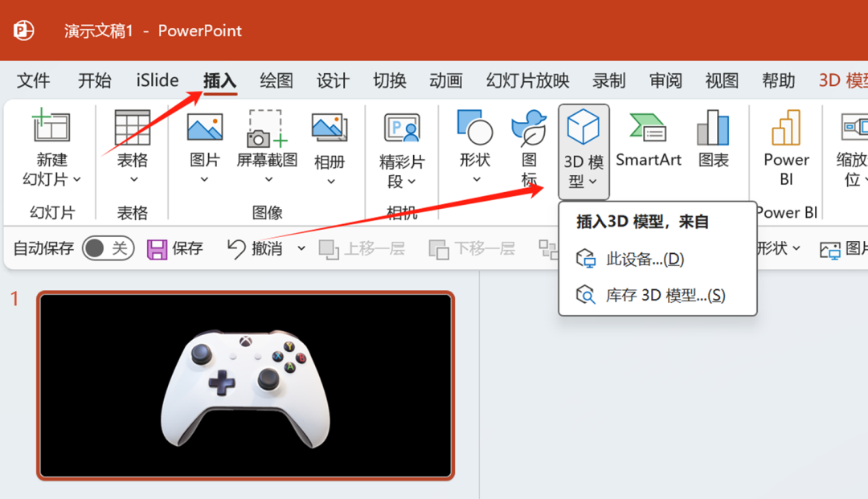Open the 帮助 tab
Viewport: 868px width, 499px height.
[778, 81]
